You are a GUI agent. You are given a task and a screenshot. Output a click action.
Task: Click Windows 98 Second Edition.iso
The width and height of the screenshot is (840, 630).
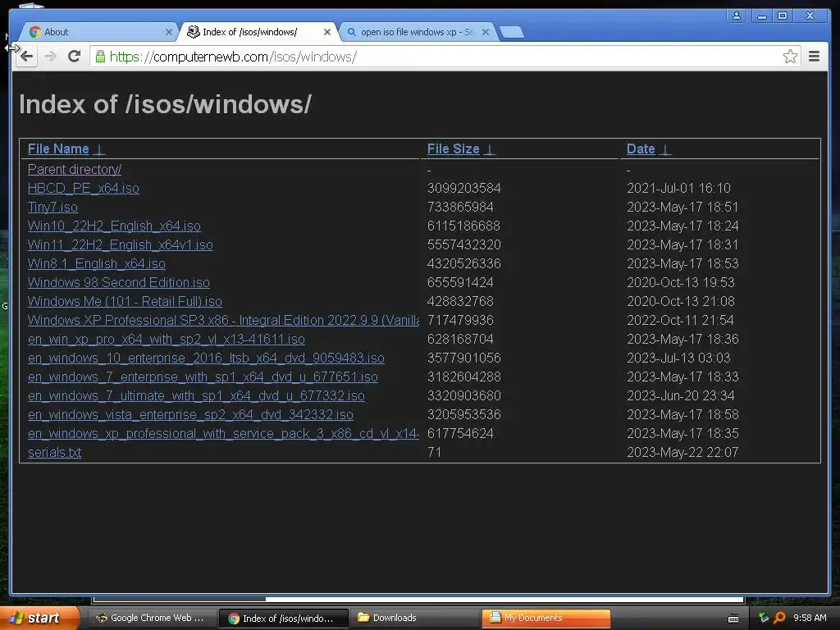coord(119,282)
